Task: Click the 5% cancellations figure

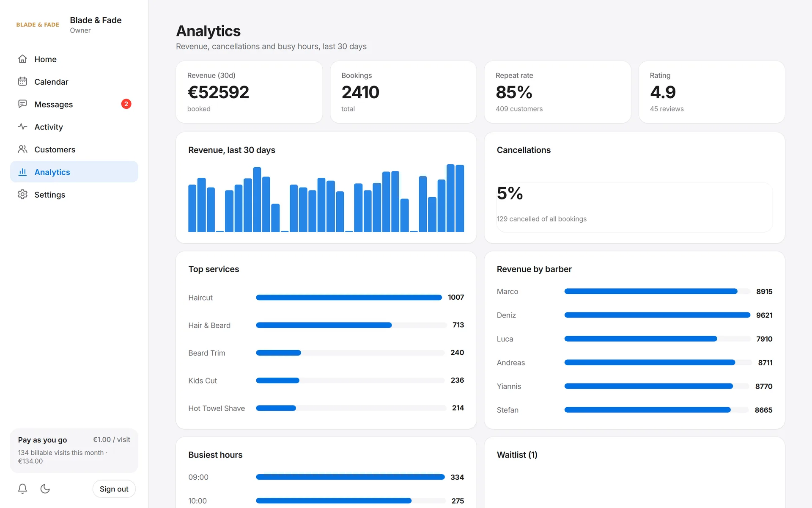Action: 510,193
